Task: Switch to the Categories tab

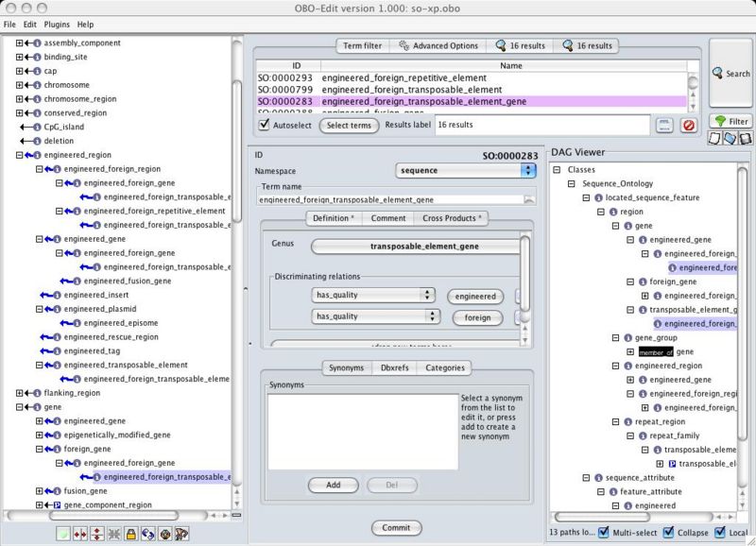Action: point(445,367)
